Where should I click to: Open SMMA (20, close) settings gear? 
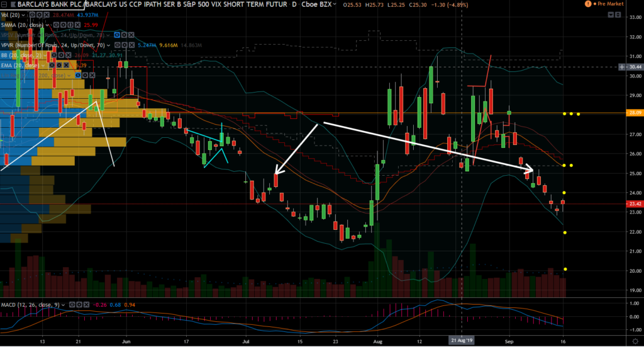(x=64, y=25)
